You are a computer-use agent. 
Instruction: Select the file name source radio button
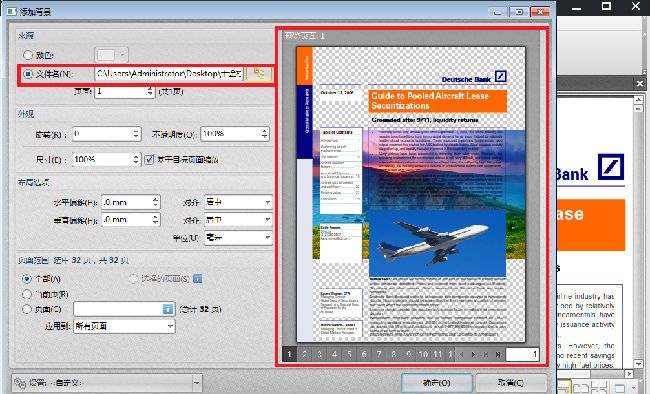(x=28, y=74)
